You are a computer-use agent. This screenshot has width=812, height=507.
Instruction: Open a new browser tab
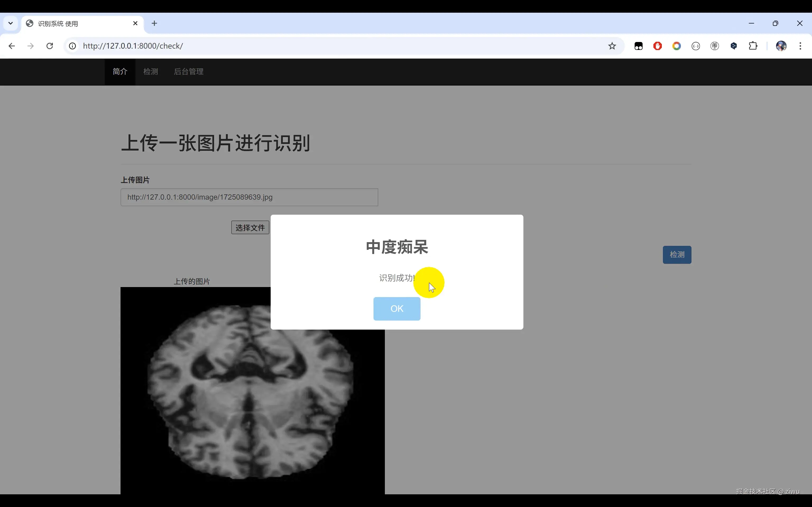(x=154, y=24)
